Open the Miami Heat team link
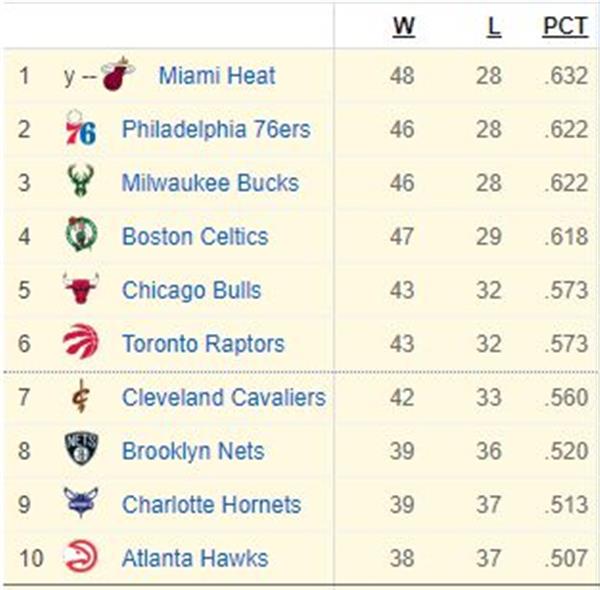 coord(217,75)
